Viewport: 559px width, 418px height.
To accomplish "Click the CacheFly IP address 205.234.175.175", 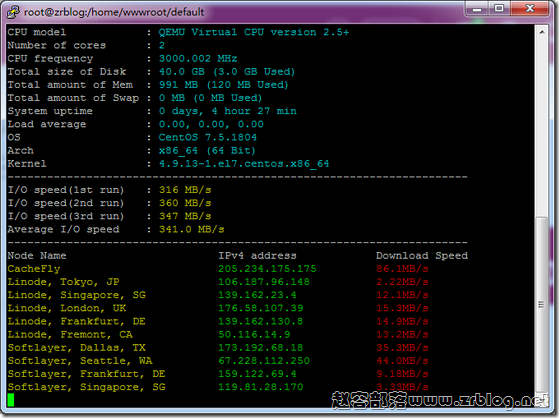I will [267, 269].
